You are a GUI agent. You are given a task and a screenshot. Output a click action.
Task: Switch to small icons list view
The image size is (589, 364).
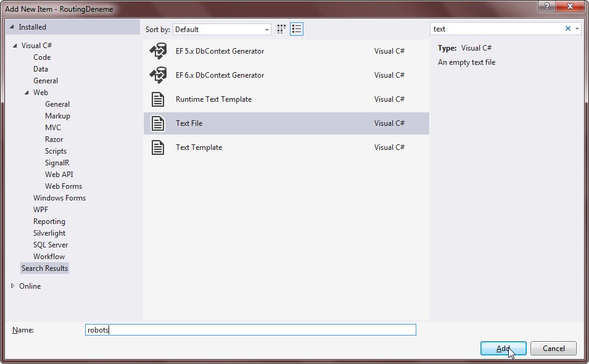pyautogui.click(x=297, y=29)
